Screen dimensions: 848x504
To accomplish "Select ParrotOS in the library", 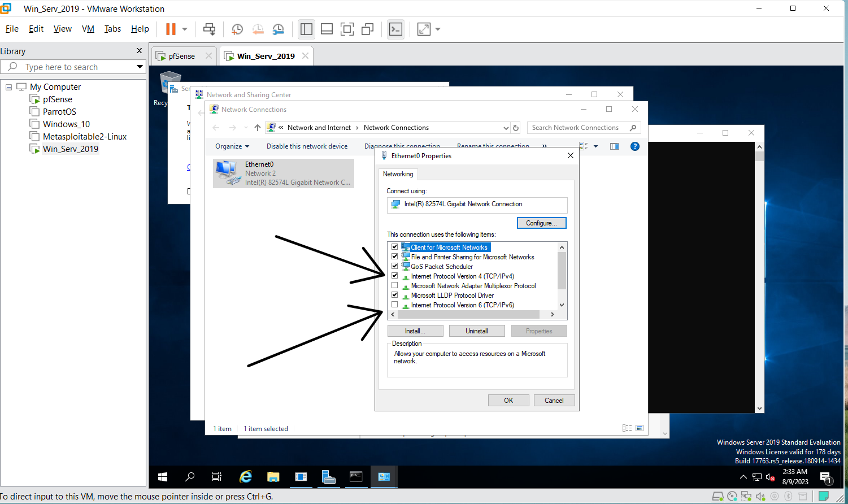I will [59, 112].
